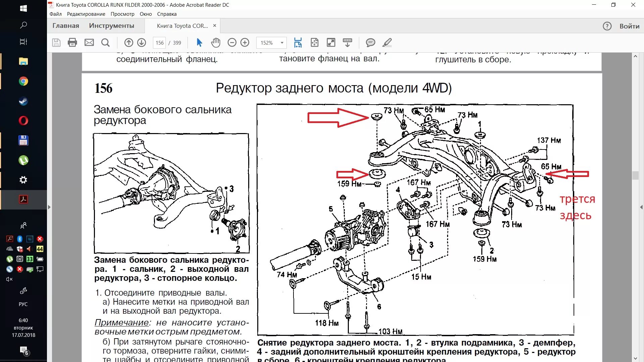Click the Войти sign-in button

630,26
